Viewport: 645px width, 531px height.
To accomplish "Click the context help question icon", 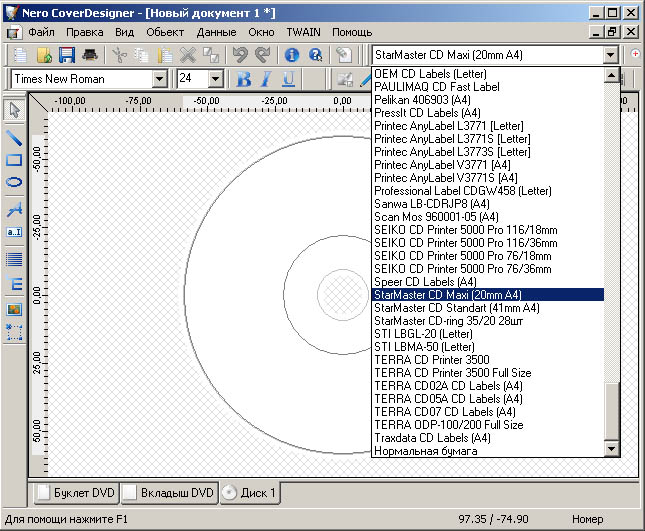I will coord(316,55).
